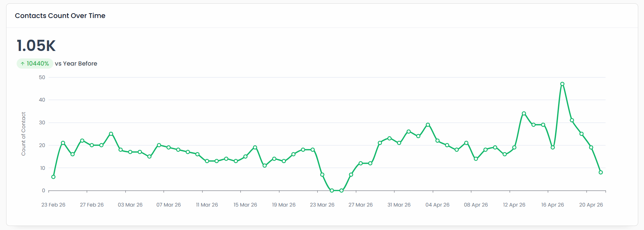
Task: Click the 'vs Year Before' comparison text
Action: (x=76, y=64)
